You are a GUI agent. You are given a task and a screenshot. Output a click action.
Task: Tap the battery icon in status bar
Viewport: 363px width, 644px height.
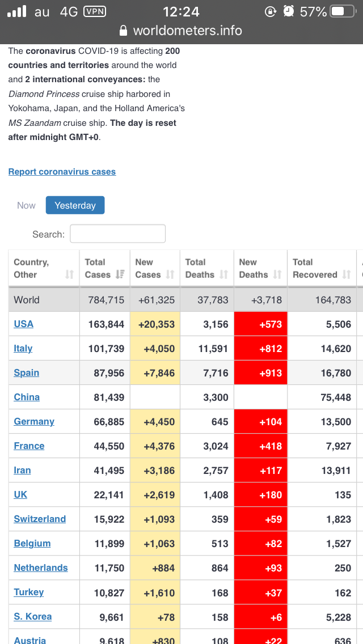[x=343, y=11]
